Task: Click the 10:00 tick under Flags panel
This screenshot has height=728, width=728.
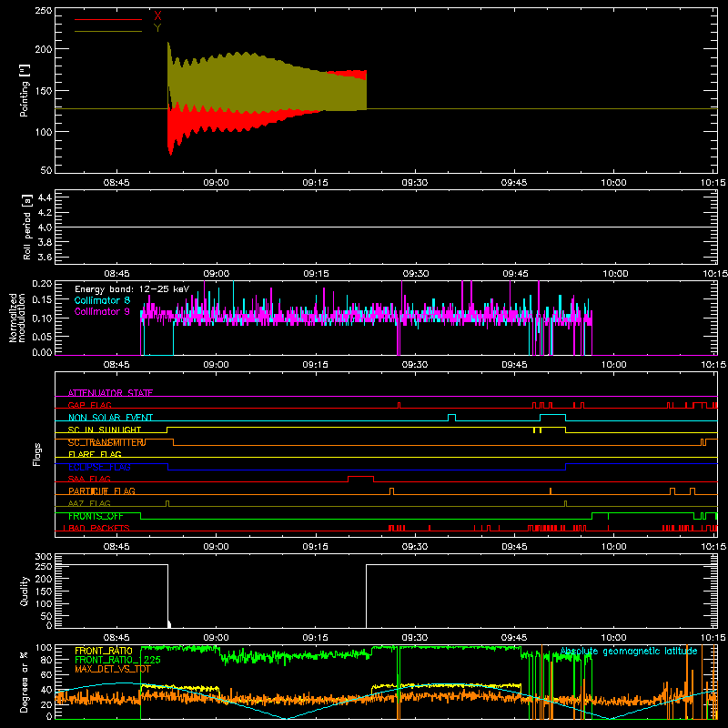Action: point(613,547)
